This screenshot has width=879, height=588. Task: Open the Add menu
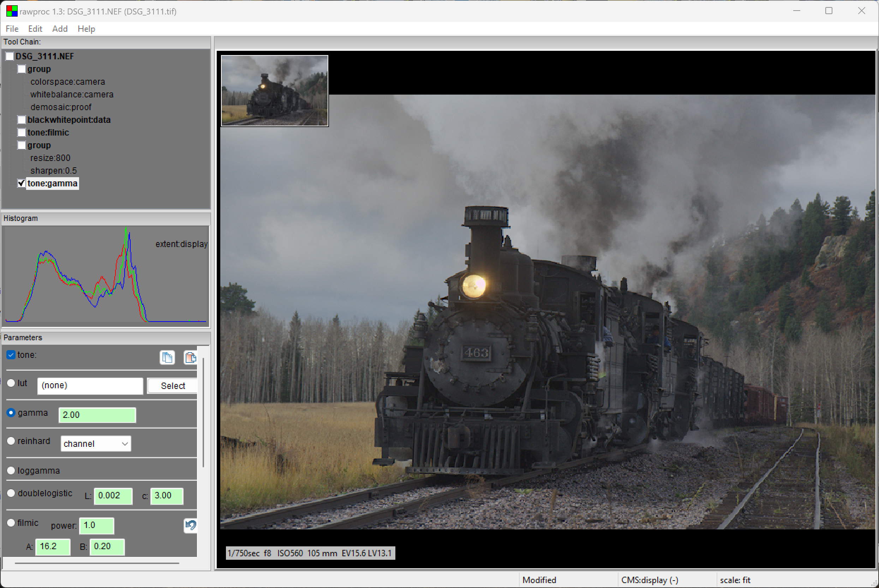[60, 29]
